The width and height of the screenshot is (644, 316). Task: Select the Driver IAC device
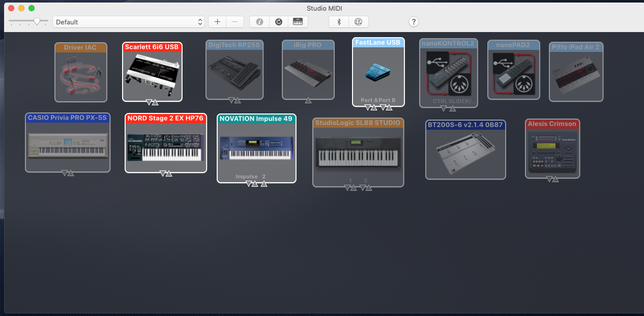click(x=81, y=72)
